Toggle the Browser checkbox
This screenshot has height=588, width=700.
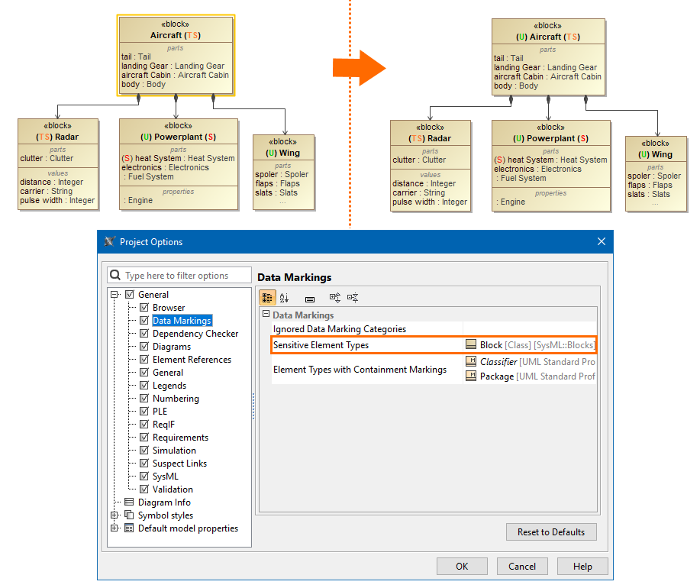coord(144,308)
